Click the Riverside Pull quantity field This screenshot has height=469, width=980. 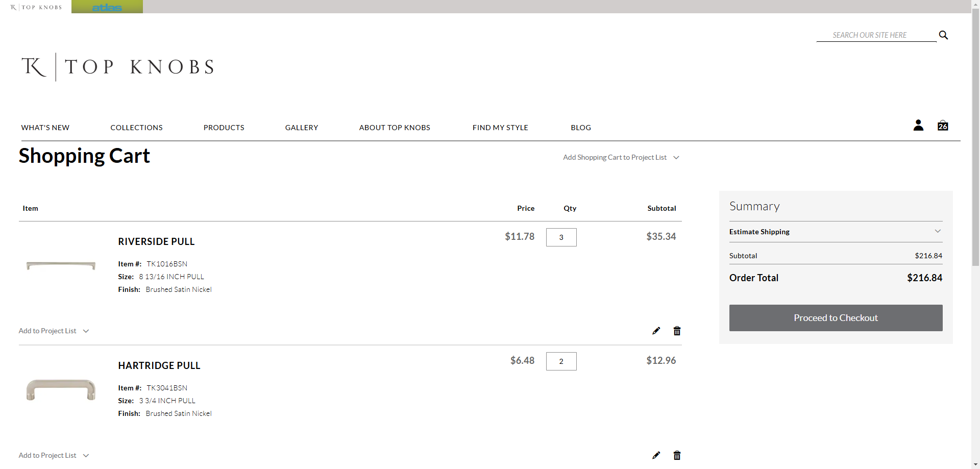click(561, 237)
